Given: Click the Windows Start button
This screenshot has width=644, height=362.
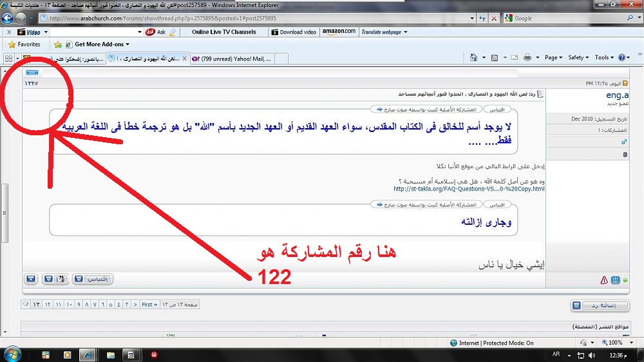Looking at the screenshot, I should click(13, 354).
